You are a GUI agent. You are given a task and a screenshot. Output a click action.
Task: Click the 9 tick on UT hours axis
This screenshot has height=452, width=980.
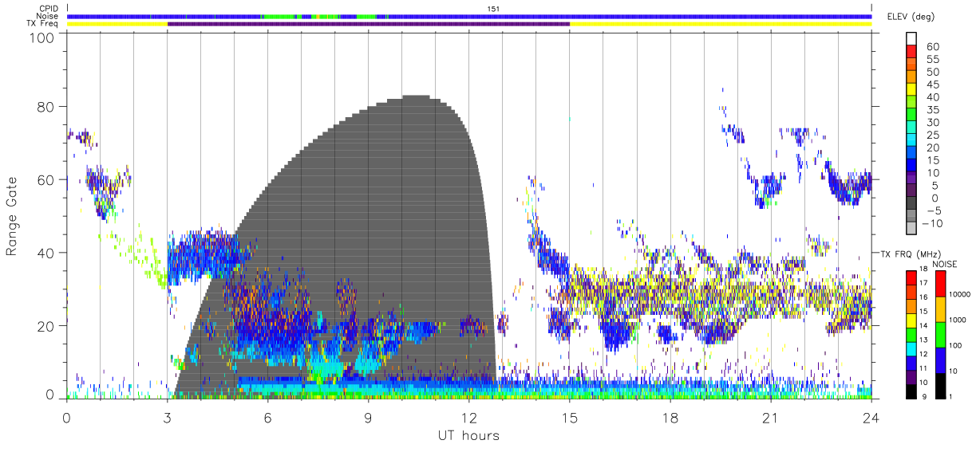368,418
